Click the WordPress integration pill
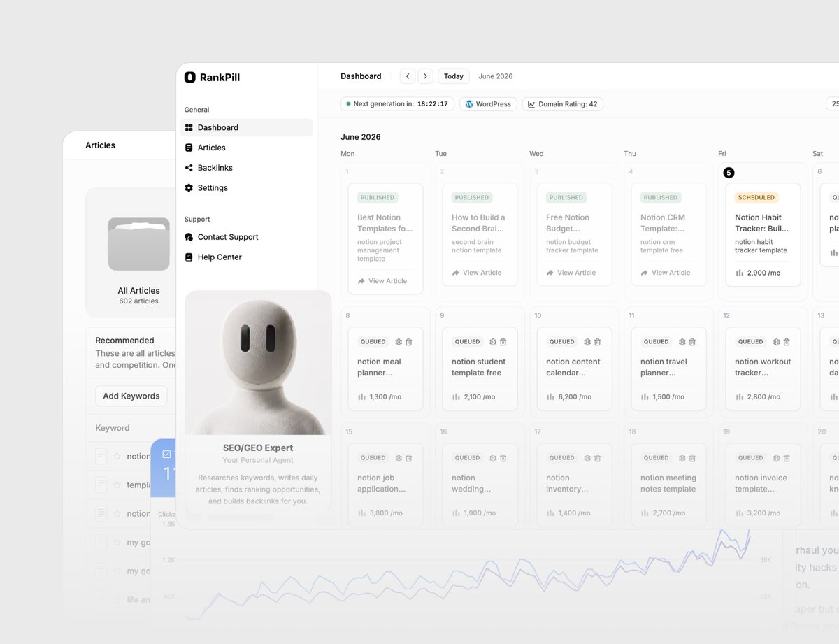This screenshot has height=644, width=839. (x=488, y=104)
